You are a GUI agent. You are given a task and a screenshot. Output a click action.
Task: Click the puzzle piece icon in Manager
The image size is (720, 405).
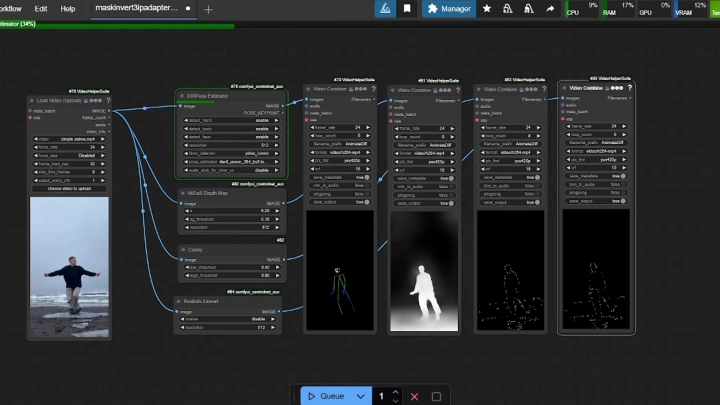[432, 9]
